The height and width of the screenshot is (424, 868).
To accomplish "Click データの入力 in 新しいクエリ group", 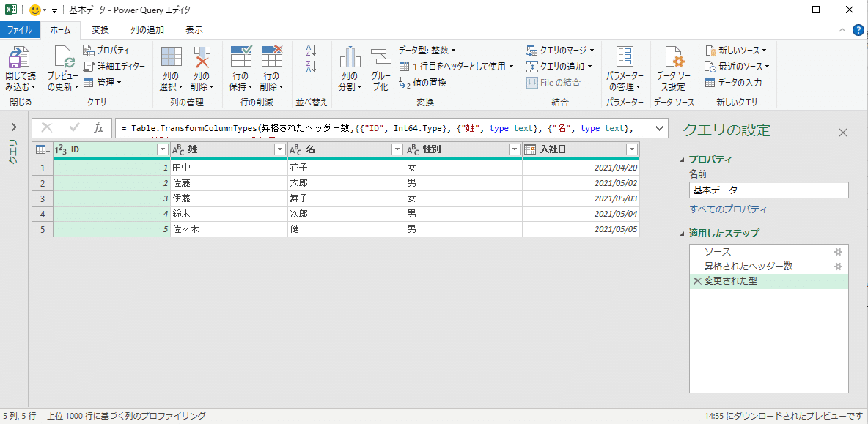I will (734, 82).
